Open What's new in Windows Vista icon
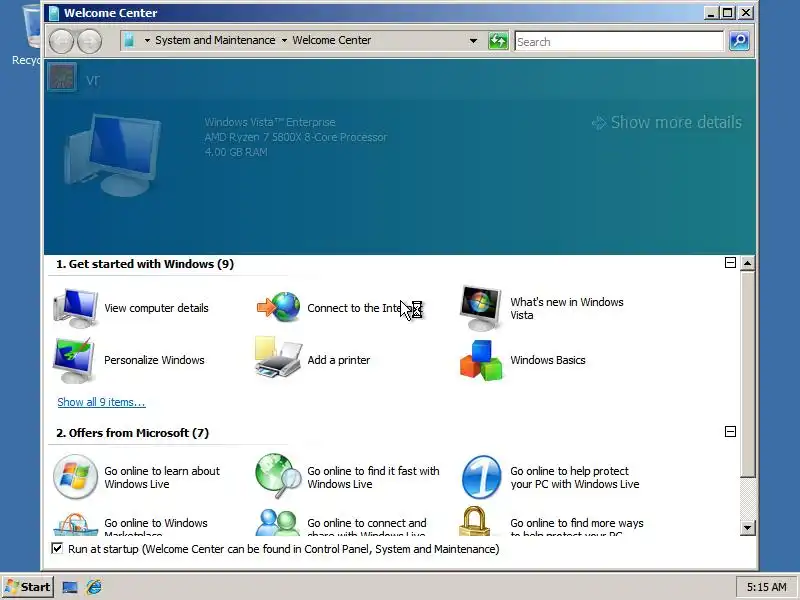This screenshot has width=800, height=600. (x=480, y=308)
